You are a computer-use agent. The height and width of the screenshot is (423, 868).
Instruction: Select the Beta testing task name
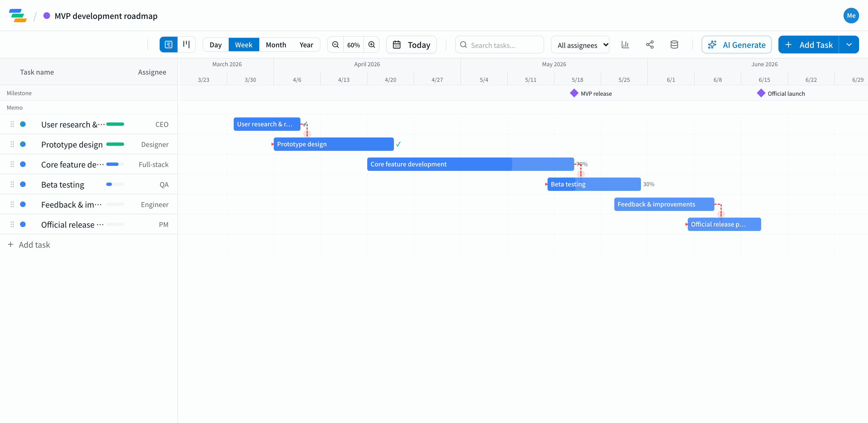tap(63, 185)
